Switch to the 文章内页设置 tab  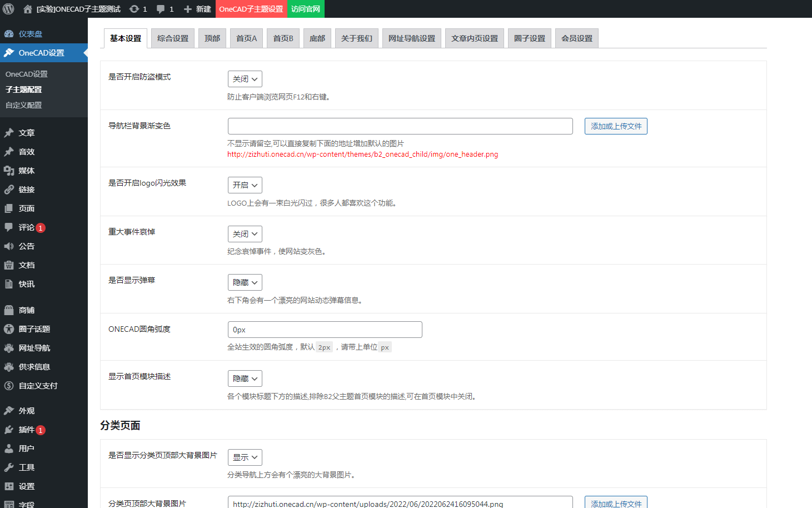[x=475, y=38]
